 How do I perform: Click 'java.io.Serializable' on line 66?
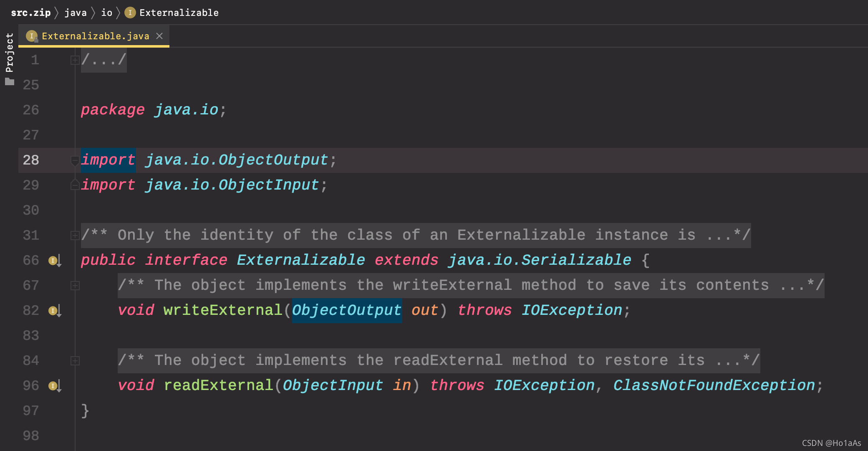coord(540,260)
